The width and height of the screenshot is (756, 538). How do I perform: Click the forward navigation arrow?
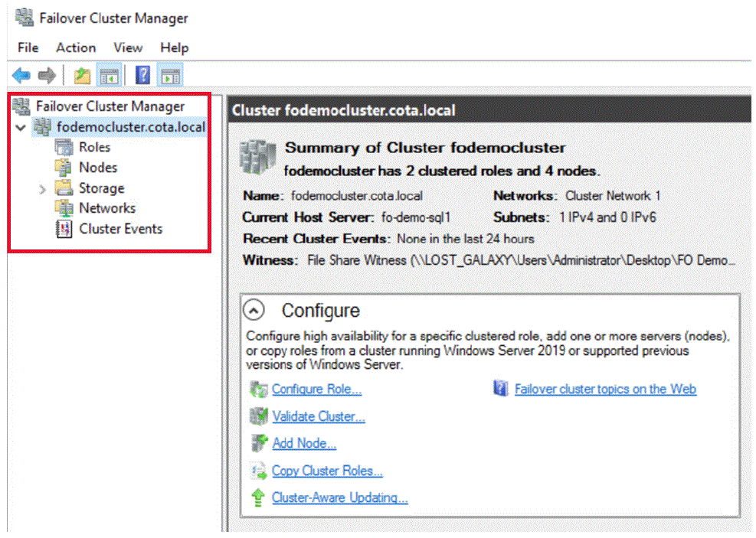coord(44,74)
